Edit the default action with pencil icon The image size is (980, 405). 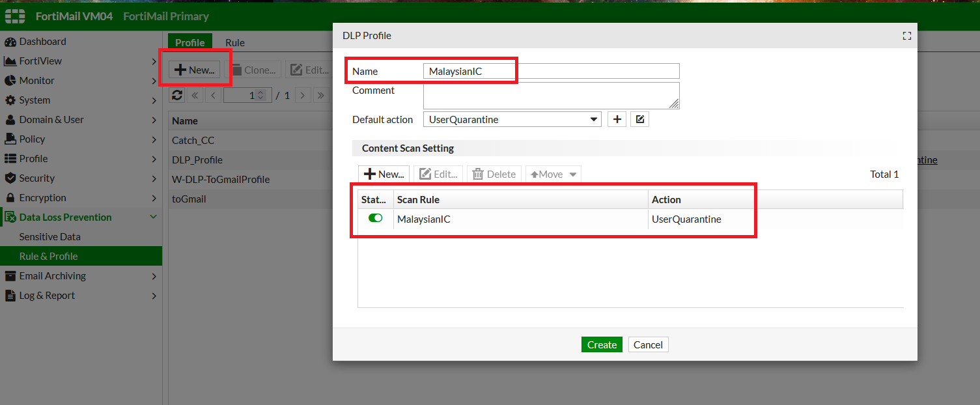[640, 119]
